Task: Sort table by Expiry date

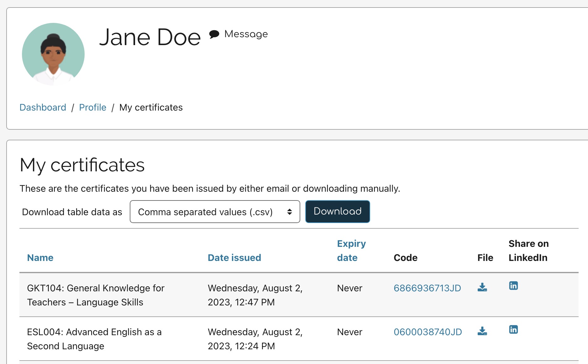Action: point(351,250)
